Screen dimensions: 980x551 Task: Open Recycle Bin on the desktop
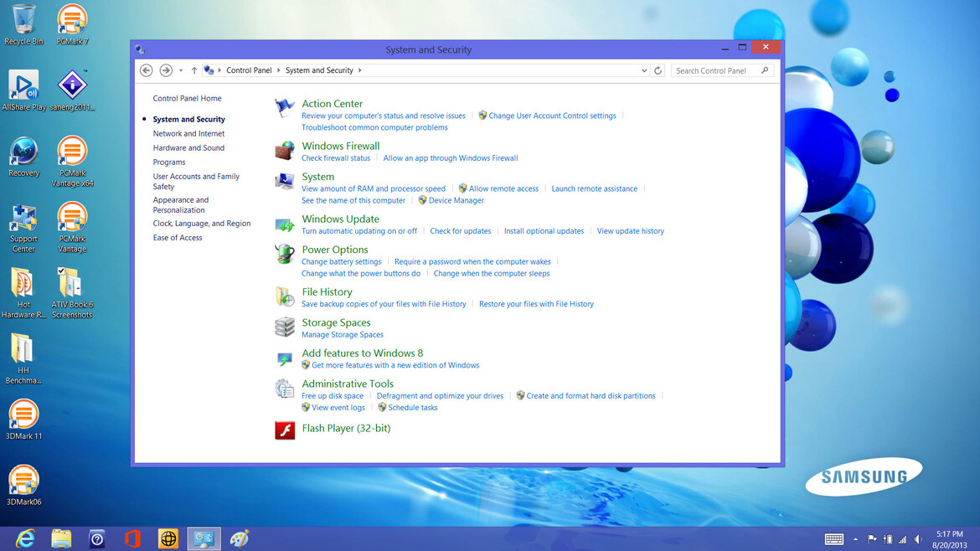23,25
